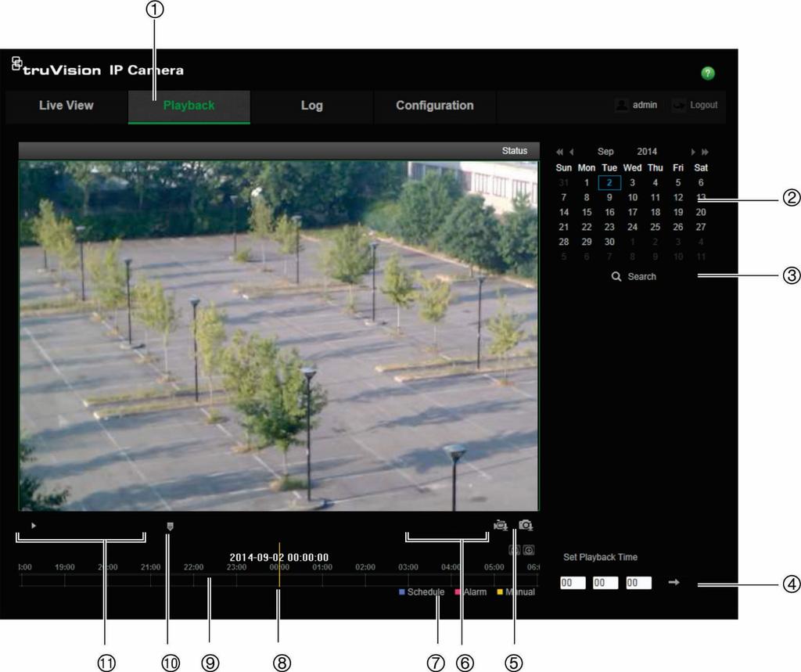The height and width of the screenshot is (672, 801).
Task: Click the magnifier icon to search recordings
Action: click(616, 276)
